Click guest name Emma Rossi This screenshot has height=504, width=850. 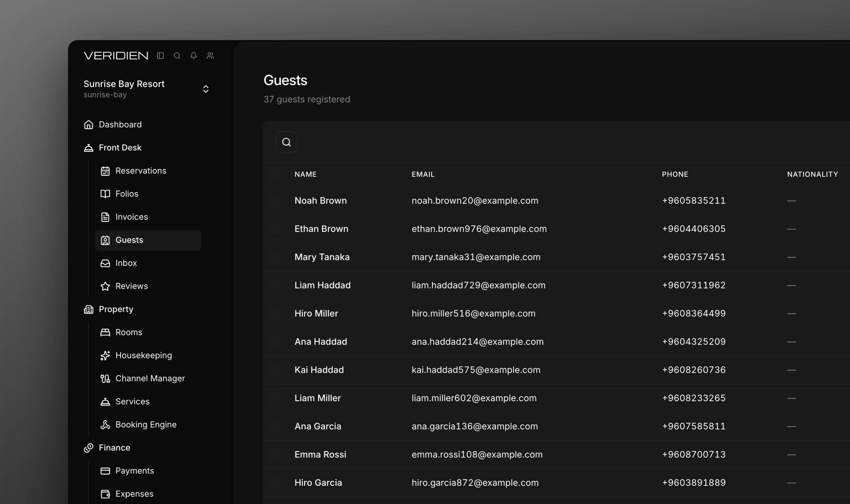(320, 455)
